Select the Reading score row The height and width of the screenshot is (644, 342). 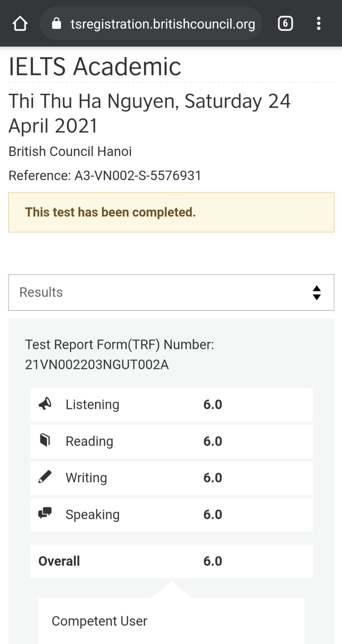[171, 441]
